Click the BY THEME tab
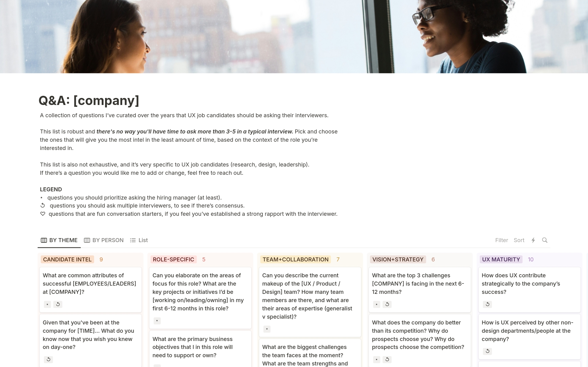The width and height of the screenshot is (588, 367). pyautogui.click(x=59, y=240)
